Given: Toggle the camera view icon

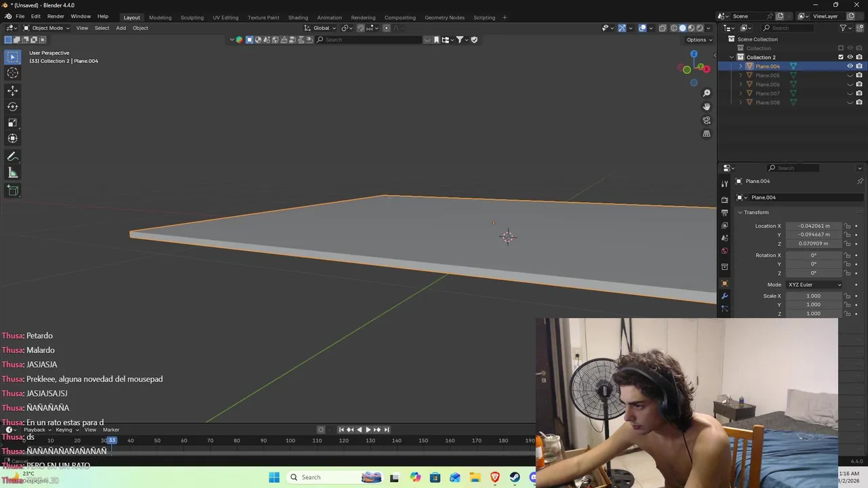Looking at the screenshot, I should [x=707, y=120].
